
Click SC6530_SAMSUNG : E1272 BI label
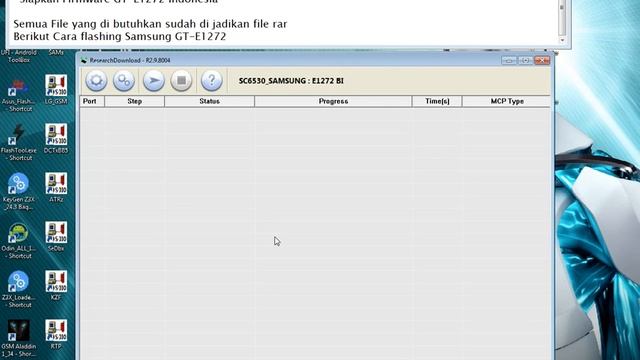[291, 81]
